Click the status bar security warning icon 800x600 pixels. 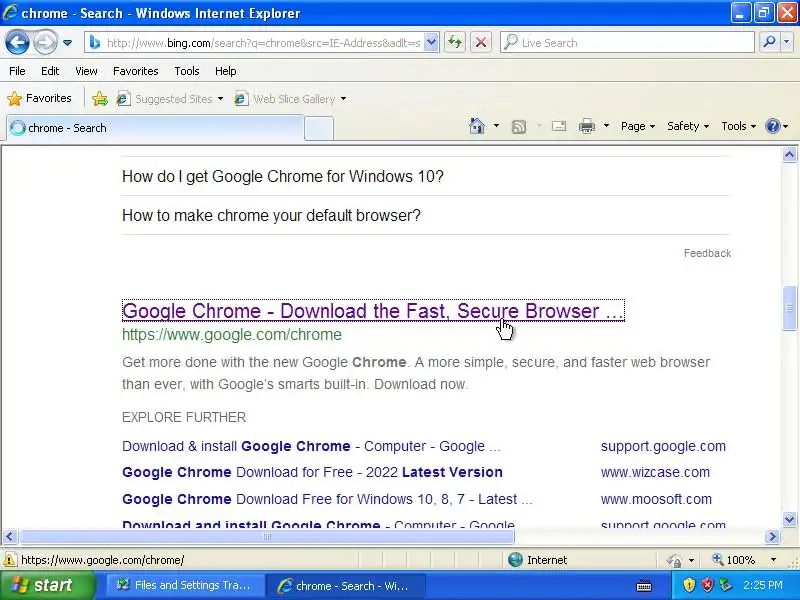(x=9, y=560)
